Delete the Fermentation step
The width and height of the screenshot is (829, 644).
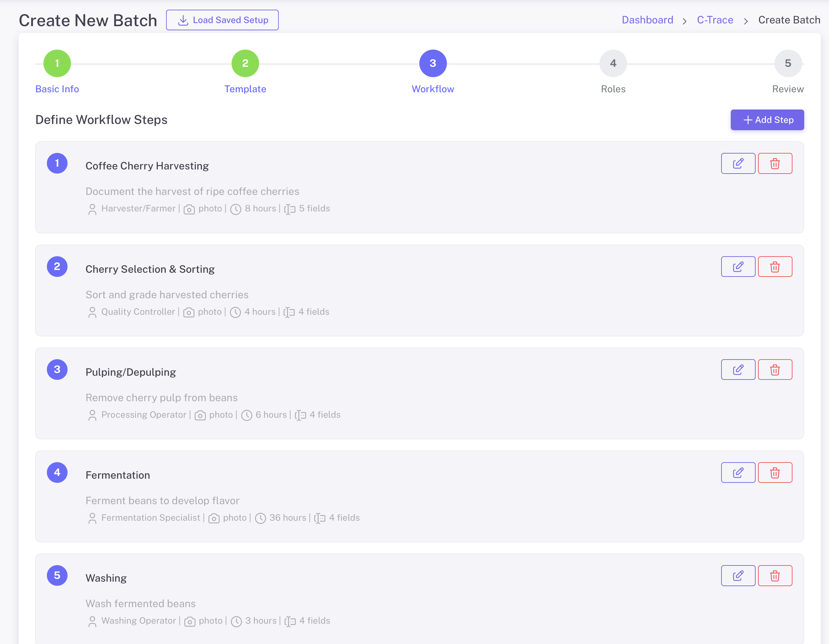(x=775, y=472)
